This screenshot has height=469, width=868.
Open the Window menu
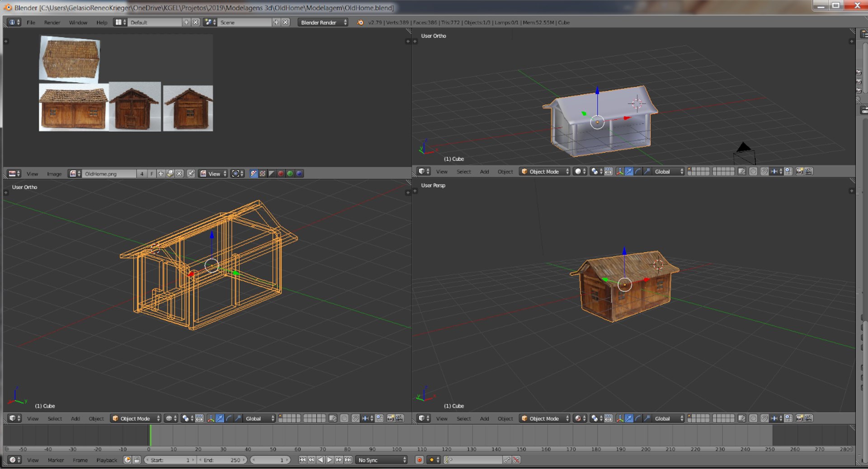78,22
